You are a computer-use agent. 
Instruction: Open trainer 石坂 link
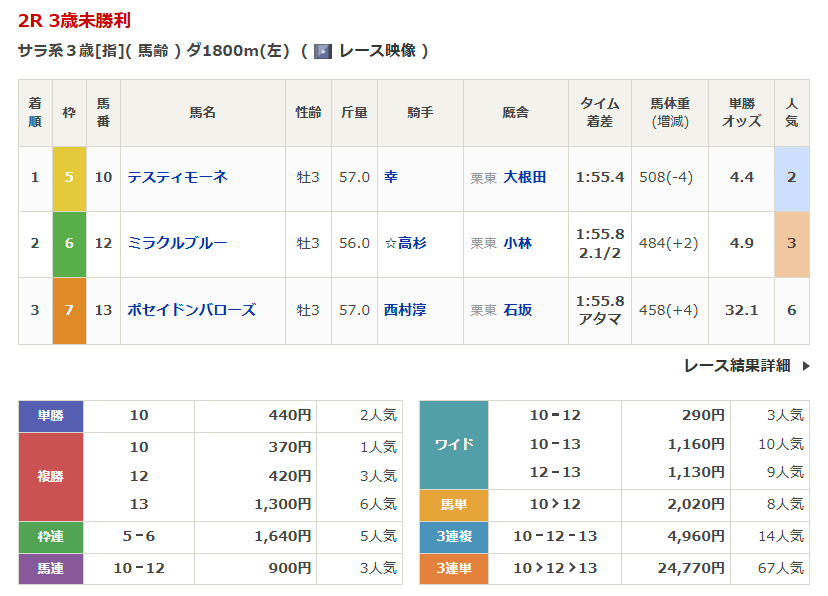click(x=517, y=310)
